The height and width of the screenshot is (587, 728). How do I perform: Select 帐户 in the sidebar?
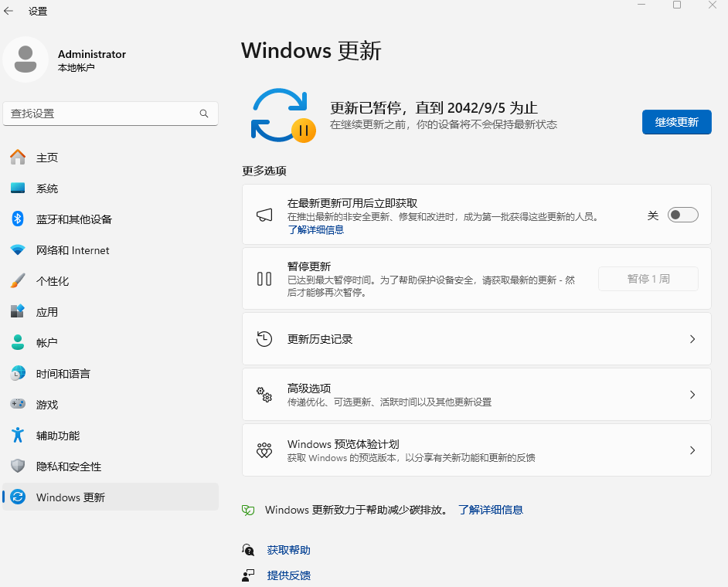pyautogui.click(x=111, y=342)
